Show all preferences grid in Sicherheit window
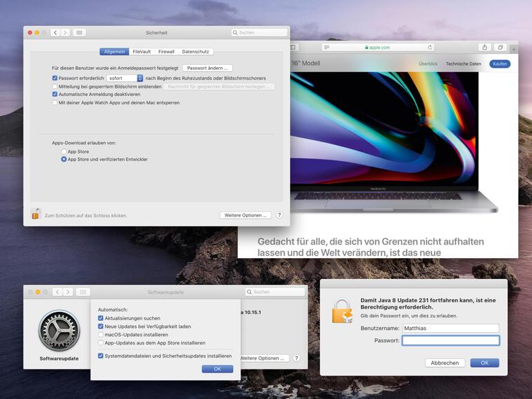This screenshot has width=532, height=399. tap(79, 32)
